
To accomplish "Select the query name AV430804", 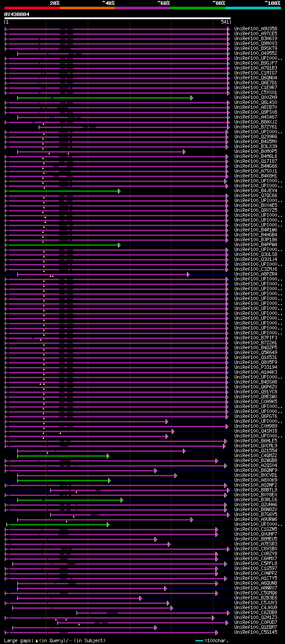I will [x=17, y=14].
